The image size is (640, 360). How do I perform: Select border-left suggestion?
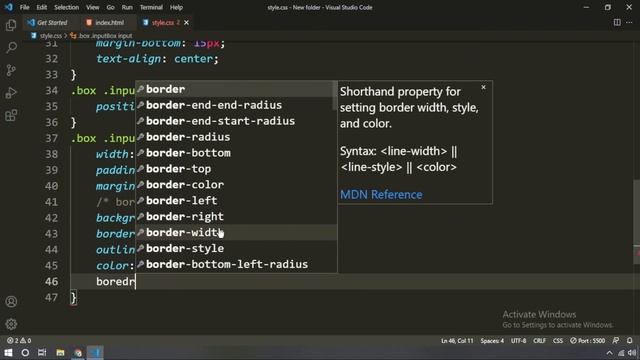[x=236, y=200]
